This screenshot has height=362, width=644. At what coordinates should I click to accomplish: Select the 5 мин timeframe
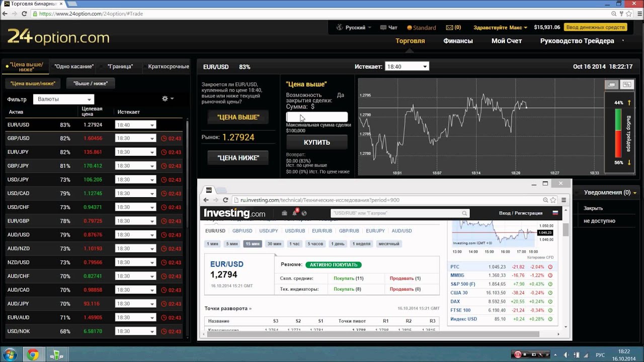point(232,244)
